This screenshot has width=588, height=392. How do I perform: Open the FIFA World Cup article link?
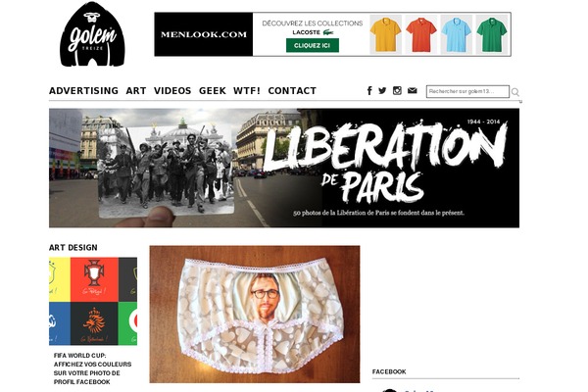(92, 368)
